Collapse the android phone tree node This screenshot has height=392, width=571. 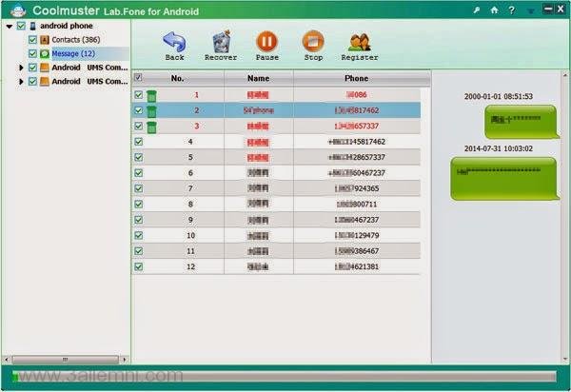point(10,27)
